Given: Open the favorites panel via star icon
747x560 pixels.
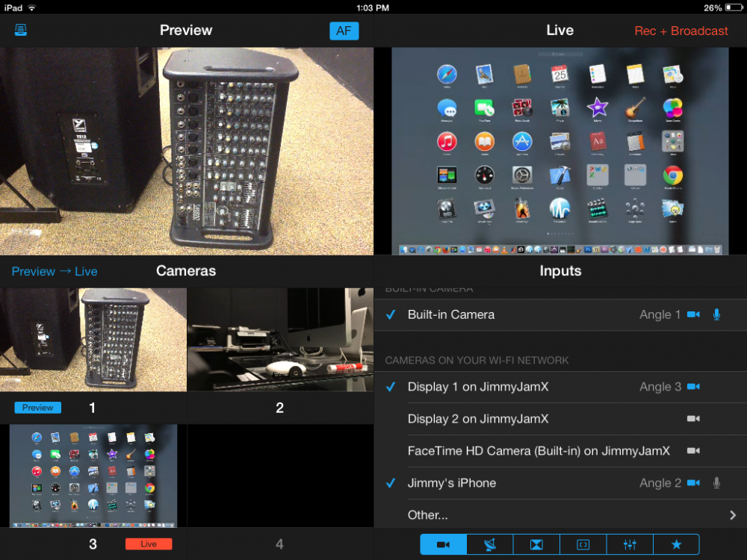Looking at the screenshot, I should click(x=676, y=544).
